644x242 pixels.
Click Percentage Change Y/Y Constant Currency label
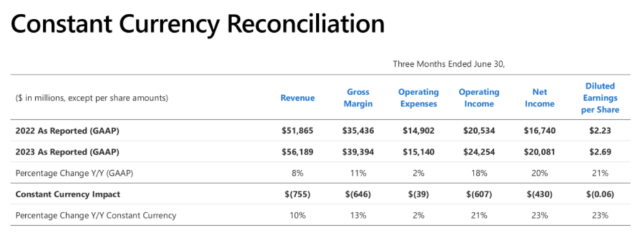click(96, 216)
